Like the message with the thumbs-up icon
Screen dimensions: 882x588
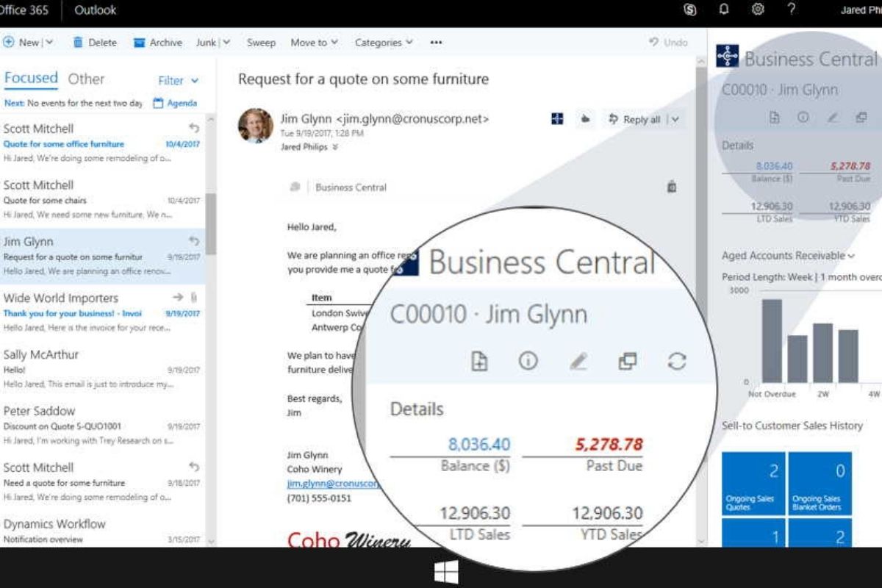pos(585,118)
